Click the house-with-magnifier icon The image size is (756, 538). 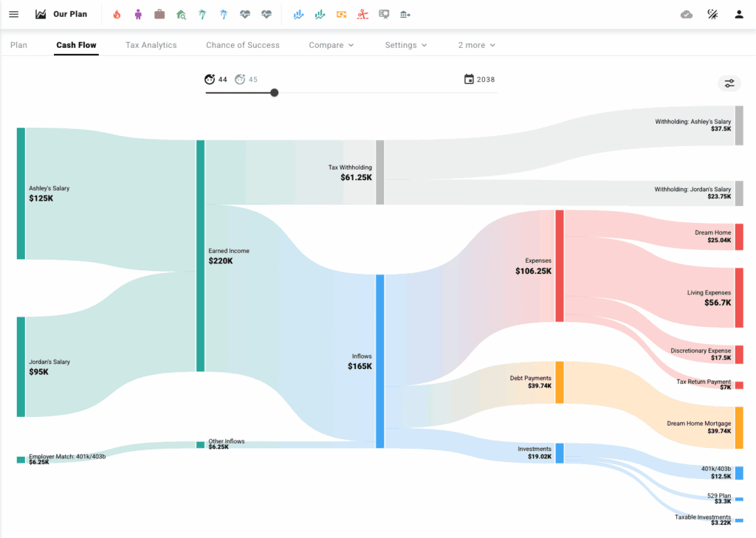[x=179, y=14]
